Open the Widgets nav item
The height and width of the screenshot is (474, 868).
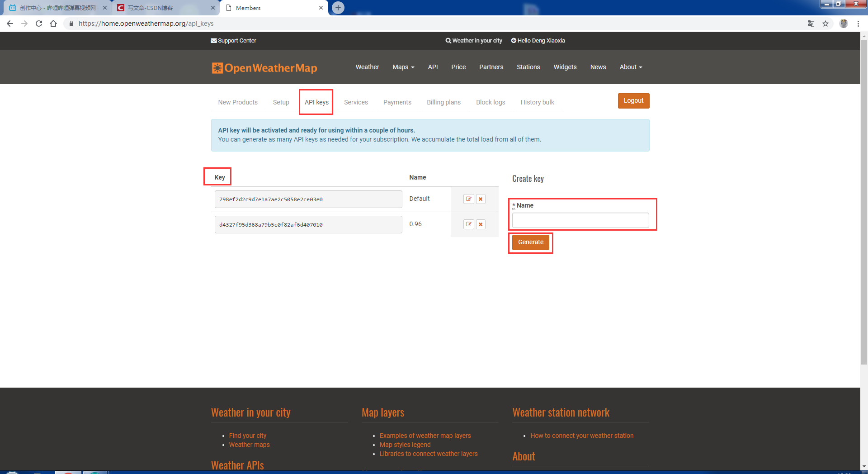tap(565, 67)
